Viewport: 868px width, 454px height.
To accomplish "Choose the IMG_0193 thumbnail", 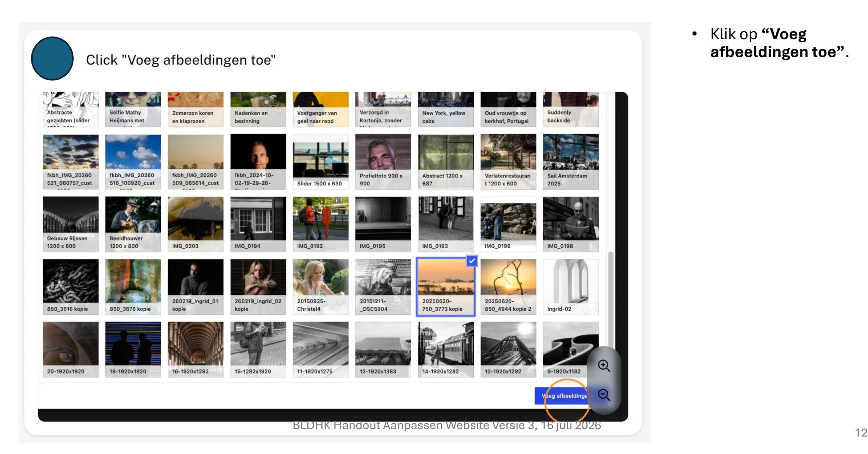I will pos(445,224).
